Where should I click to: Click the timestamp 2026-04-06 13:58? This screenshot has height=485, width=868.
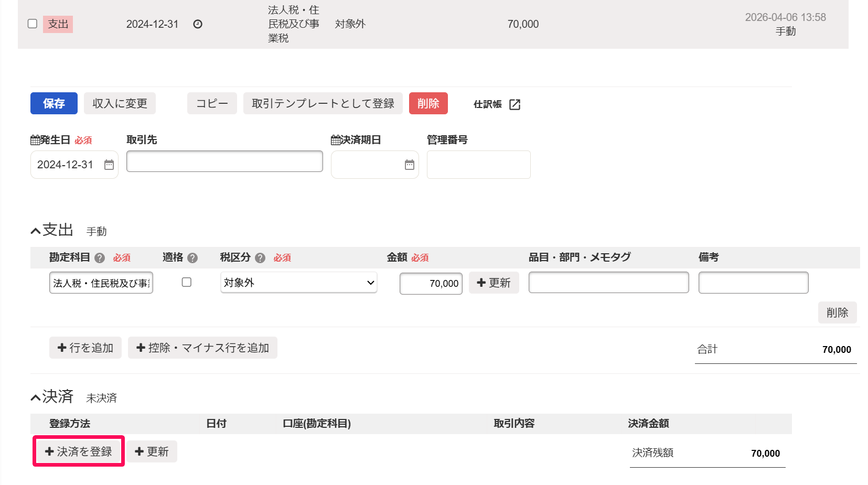click(x=786, y=17)
